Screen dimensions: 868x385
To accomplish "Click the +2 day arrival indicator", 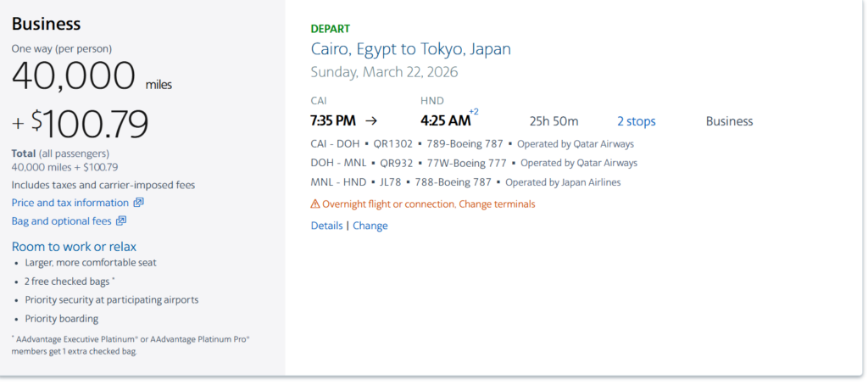I will point(474,112).
